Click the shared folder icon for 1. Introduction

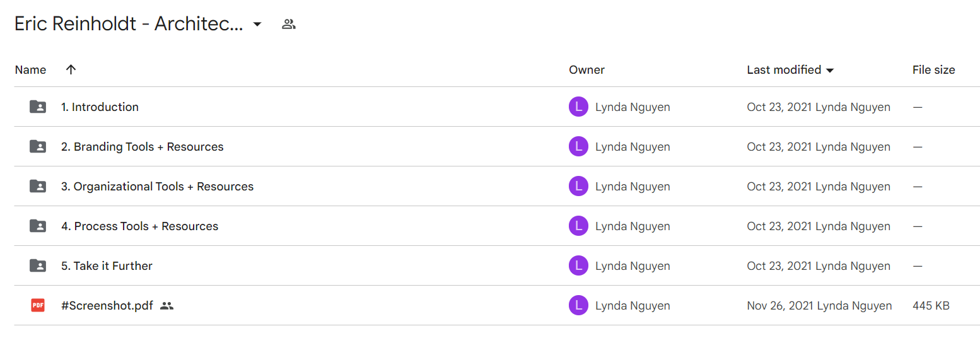point(38,107)
